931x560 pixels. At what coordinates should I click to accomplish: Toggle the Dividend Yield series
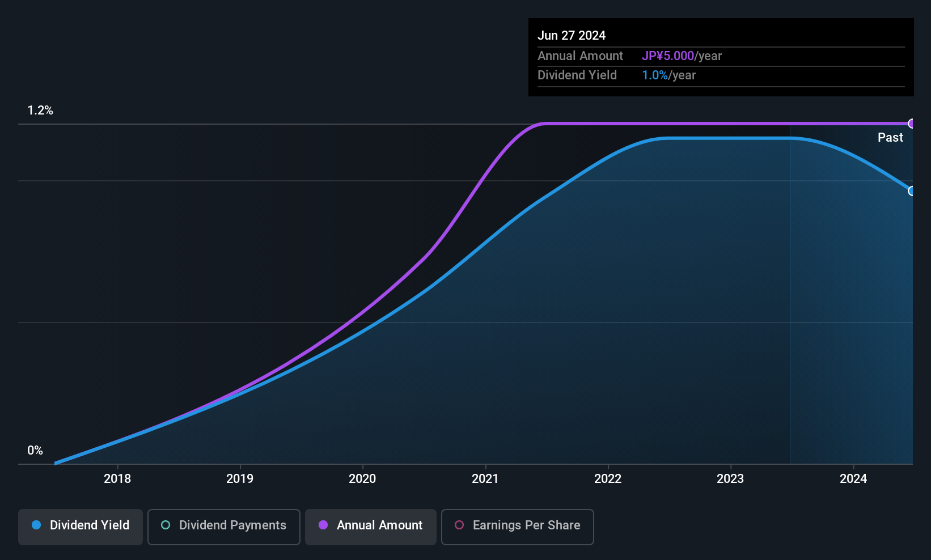pyautogui.click(x=81, y=527)
